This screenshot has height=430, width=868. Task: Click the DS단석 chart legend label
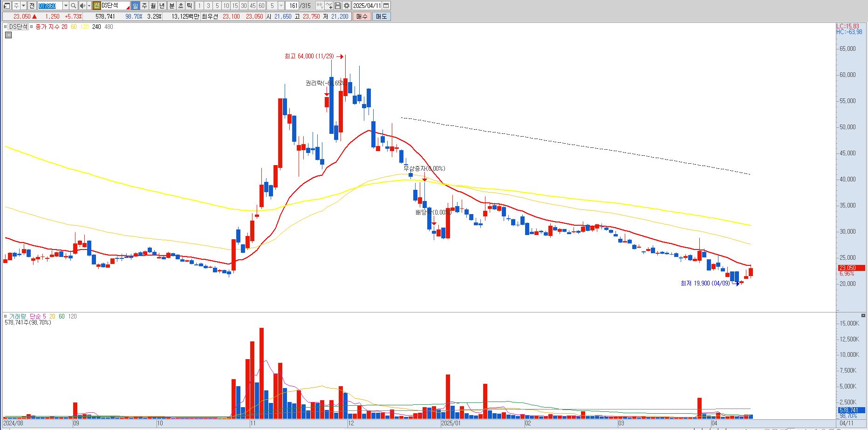coord(19,27)
